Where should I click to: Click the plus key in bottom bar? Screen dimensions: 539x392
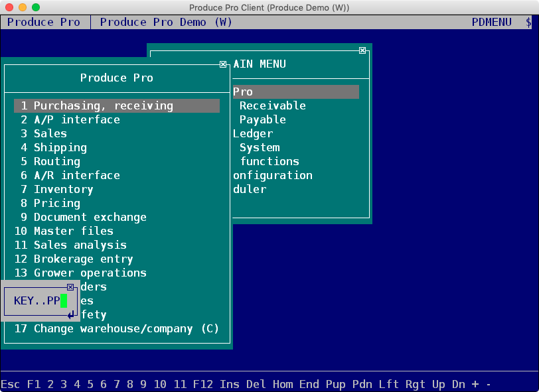tap(475, 384)
